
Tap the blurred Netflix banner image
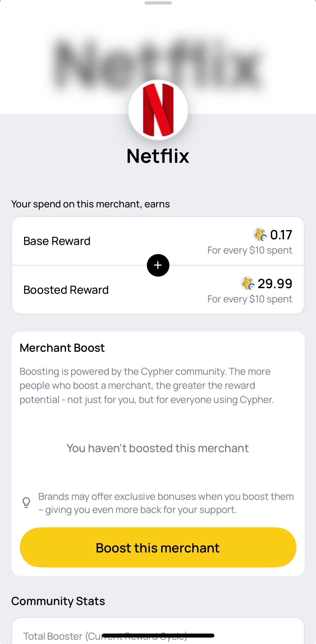click(x=80, y=62)
